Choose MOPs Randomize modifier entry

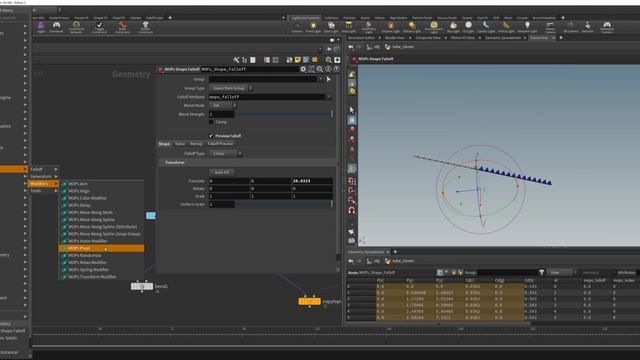[x=101, y=255]
